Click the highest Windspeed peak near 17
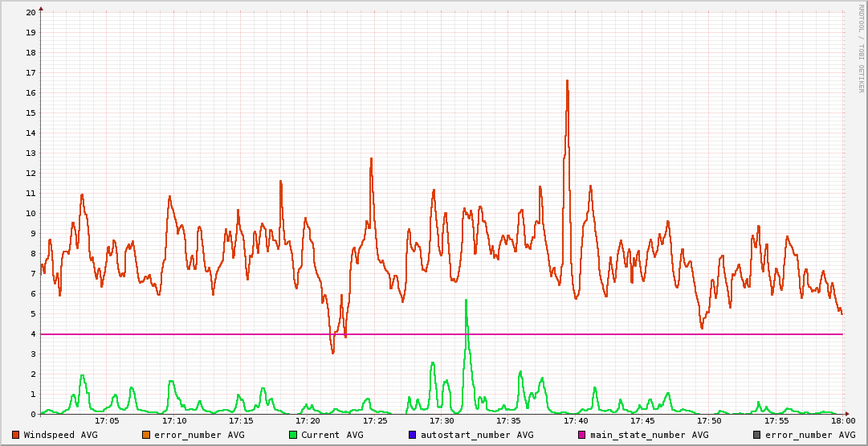 pos(567,81)
